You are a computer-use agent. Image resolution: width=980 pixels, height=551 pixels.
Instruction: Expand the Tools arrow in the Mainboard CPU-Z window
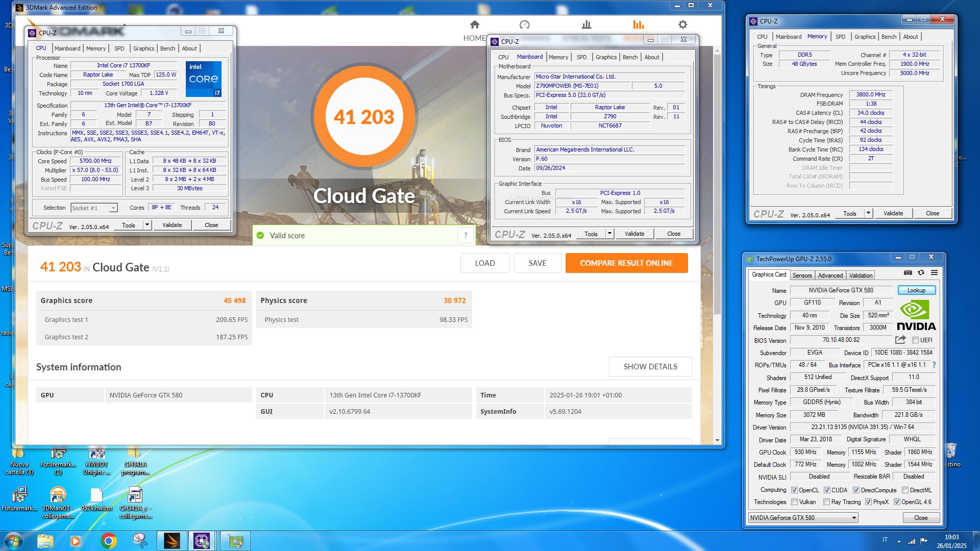(609, 234)
